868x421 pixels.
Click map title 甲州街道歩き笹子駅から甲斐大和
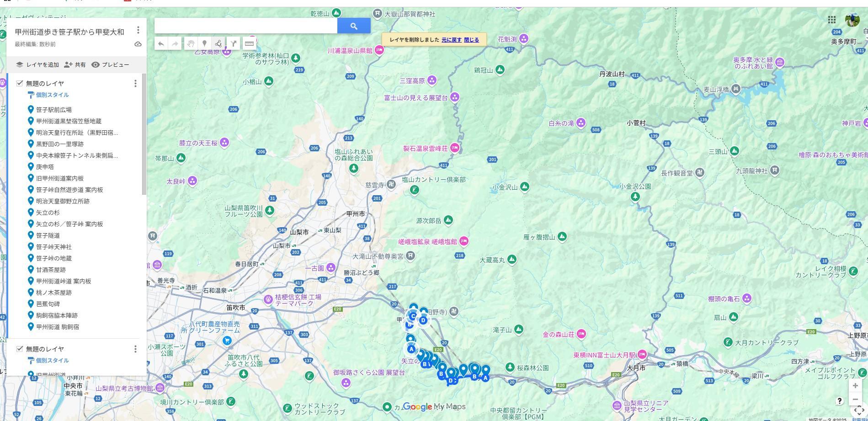(x=69, y=32)
